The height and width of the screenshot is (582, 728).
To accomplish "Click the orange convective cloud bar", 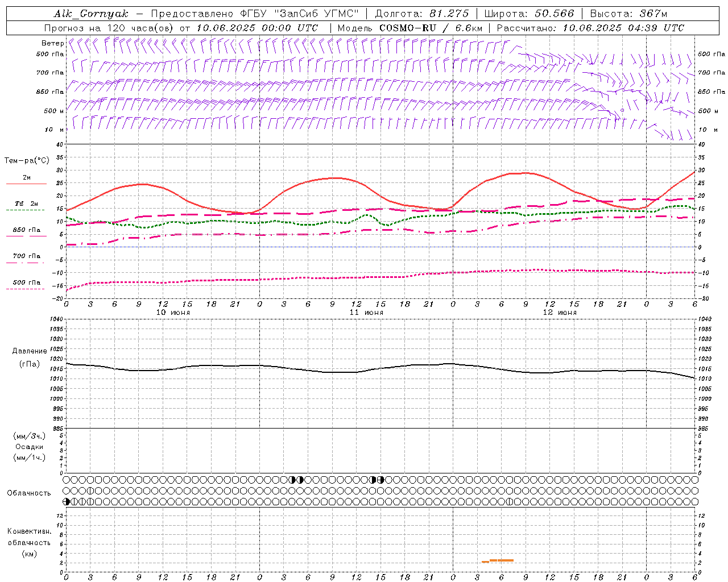I will [x=498, y=561].
